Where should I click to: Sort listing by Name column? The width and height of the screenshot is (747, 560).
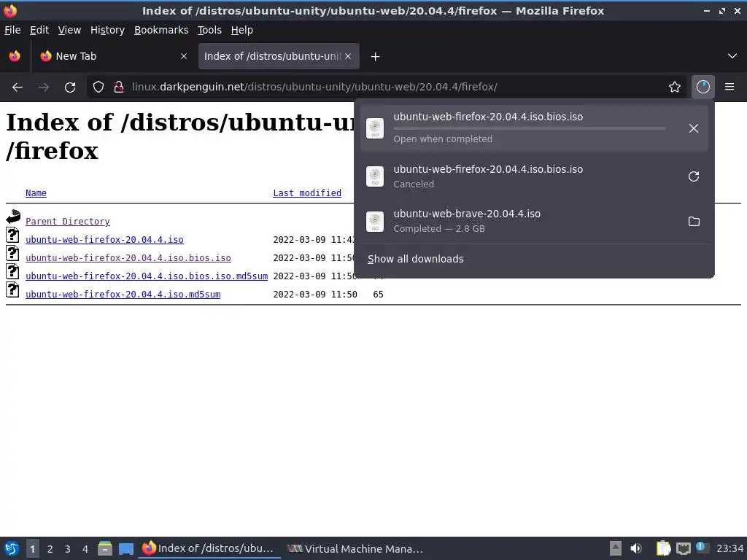[x=36, y=192]
